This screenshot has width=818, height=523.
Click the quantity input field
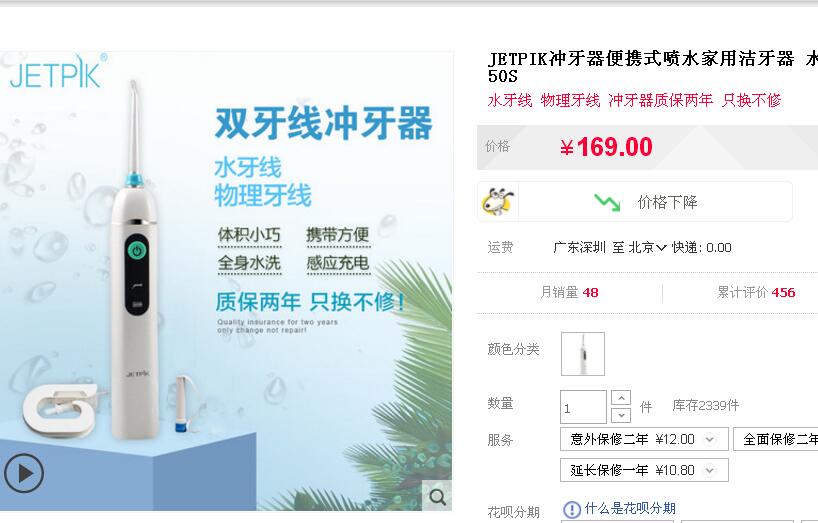tap(583, 407)
